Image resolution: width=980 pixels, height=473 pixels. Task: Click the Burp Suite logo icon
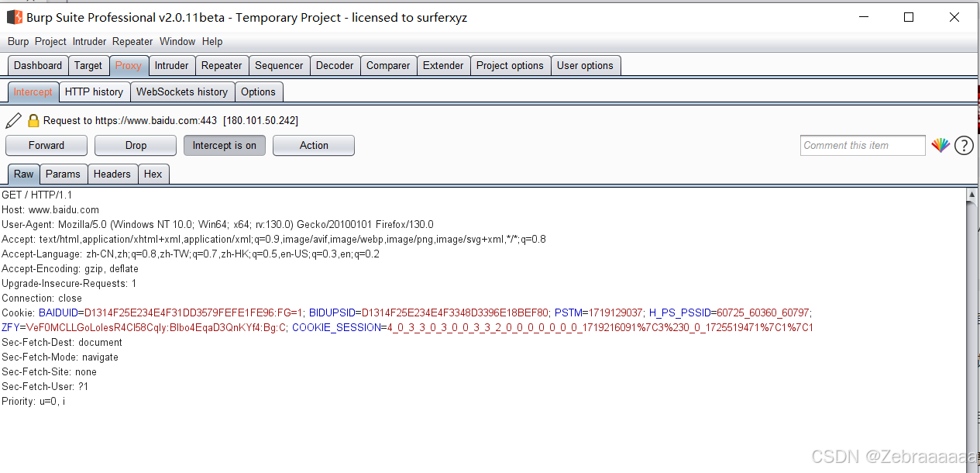pos(14,17)
